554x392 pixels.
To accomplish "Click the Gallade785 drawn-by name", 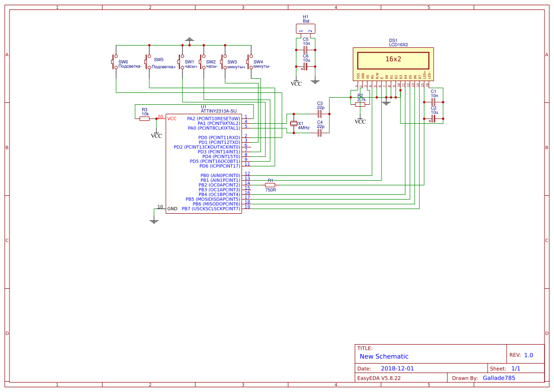I will (499, 378).
